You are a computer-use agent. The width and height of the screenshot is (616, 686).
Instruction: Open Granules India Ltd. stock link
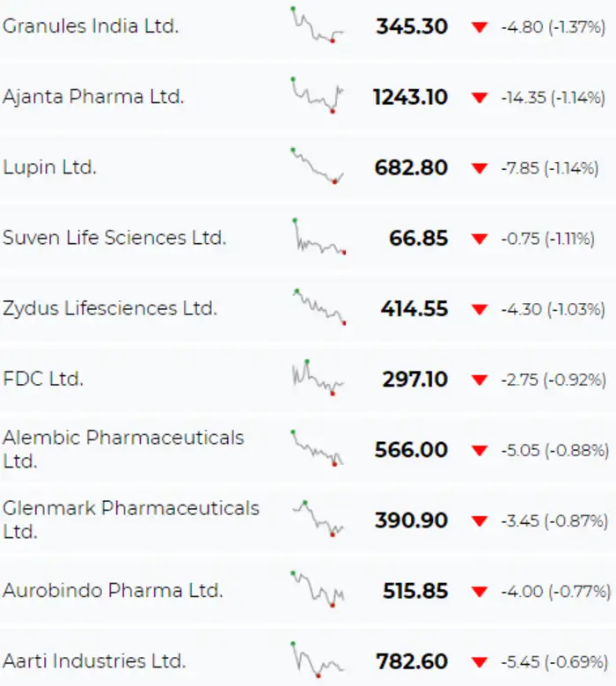click(90, 26)
